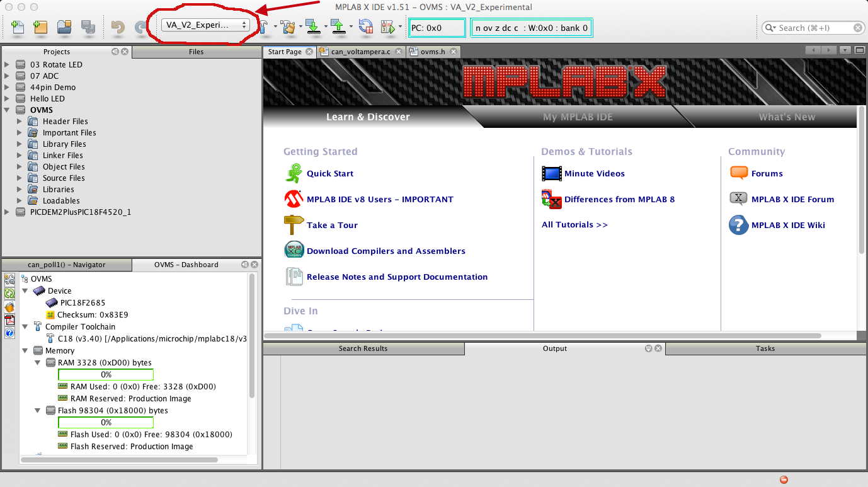Click the Read Device Memory icon

(338, 26)
